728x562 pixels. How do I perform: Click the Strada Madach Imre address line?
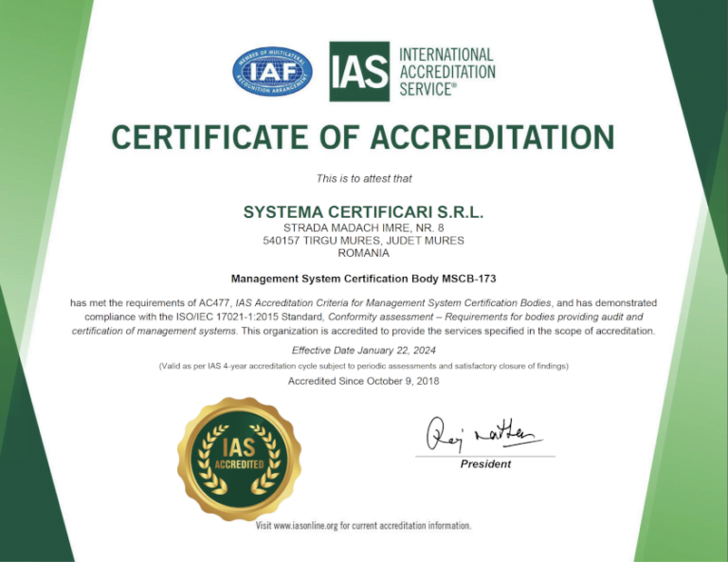(x=363, y=227)
